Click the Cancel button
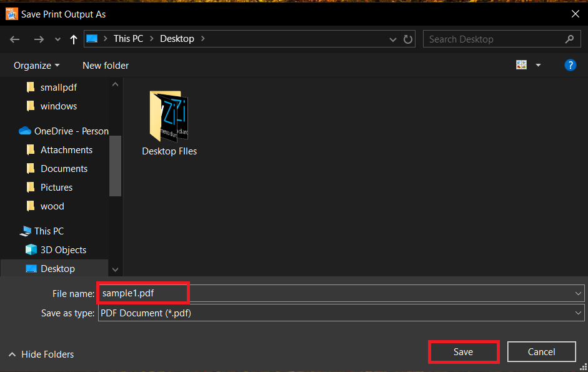The image size is (588, 372). 541,351
